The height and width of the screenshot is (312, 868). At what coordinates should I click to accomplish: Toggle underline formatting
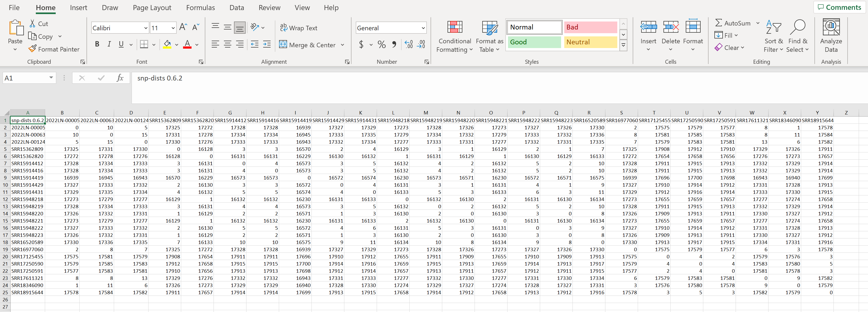click(121, 44)
